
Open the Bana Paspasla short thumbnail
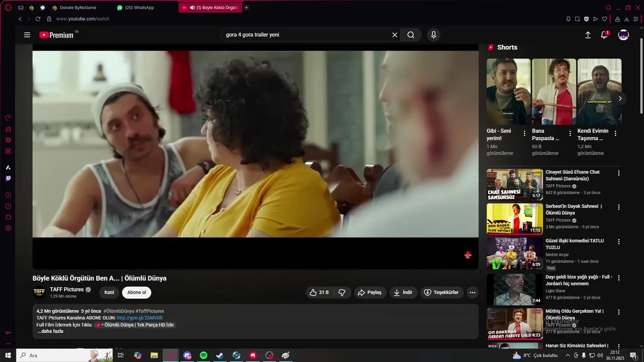point(554,92)
